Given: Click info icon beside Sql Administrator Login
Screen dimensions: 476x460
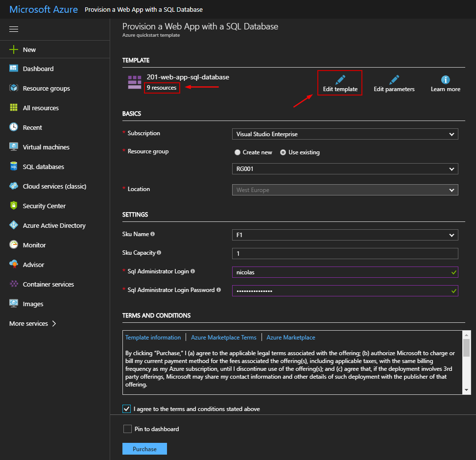Looking at the screenshot, I should point(192,271).
